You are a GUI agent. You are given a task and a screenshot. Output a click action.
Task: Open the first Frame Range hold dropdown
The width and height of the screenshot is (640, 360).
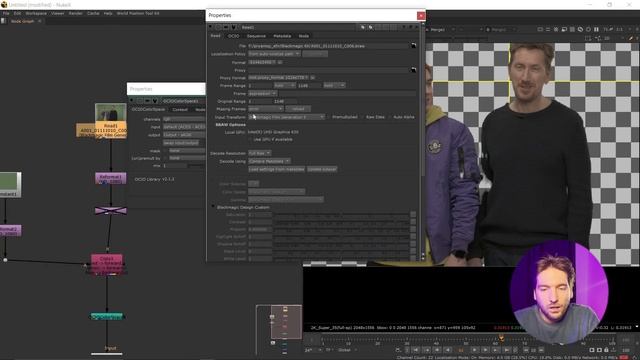(x=284, y=85)
